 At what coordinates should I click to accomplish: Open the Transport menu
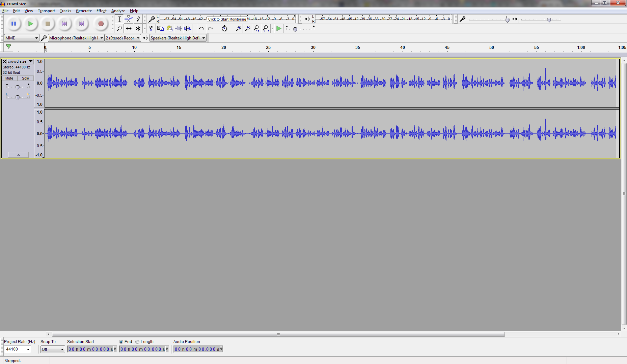[x=46, y=10]
